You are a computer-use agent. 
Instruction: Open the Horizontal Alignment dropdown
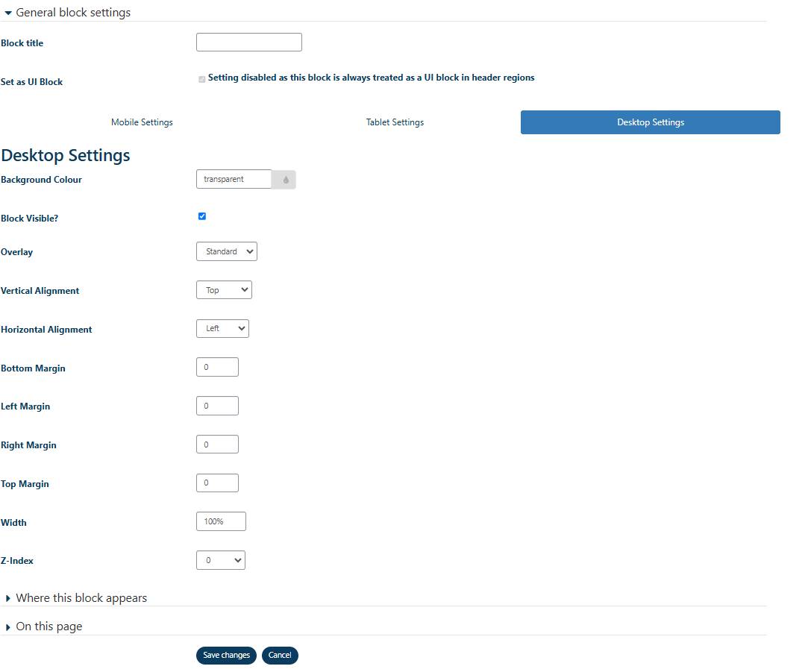click(x=222, y=328)
